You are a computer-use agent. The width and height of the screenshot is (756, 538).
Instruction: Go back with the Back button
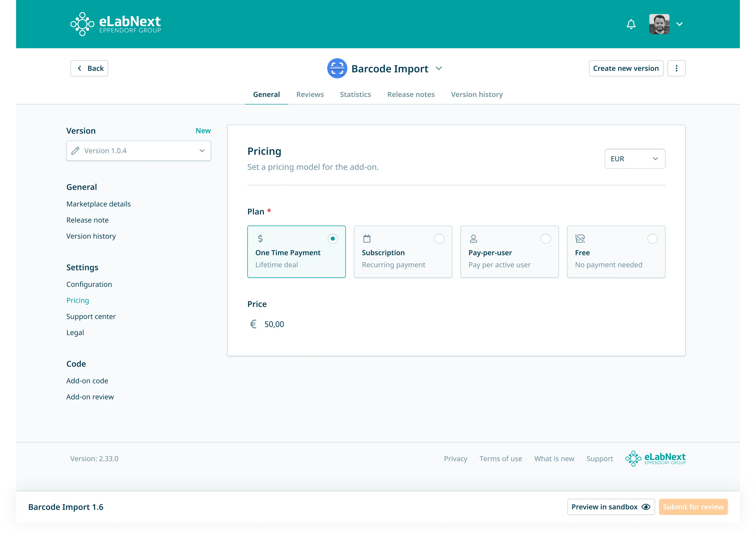(x=89, y=68)
